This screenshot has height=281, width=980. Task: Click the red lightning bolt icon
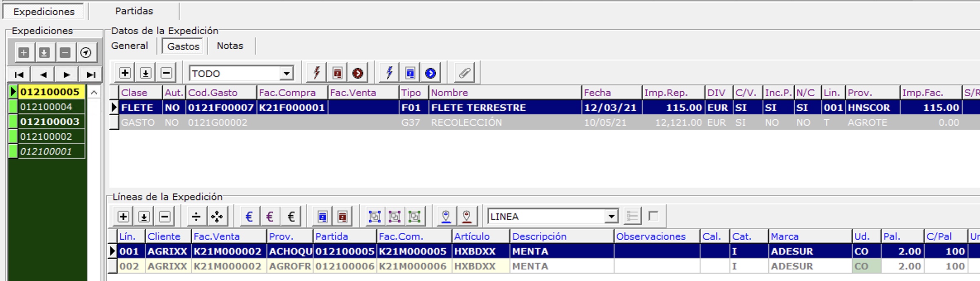[x=317, y=74]
